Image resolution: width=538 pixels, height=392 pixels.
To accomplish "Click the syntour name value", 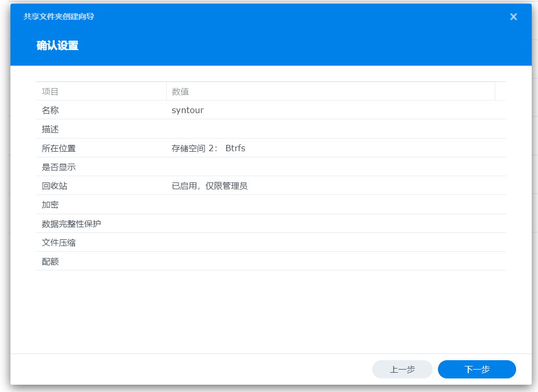I will click(187, 110).
